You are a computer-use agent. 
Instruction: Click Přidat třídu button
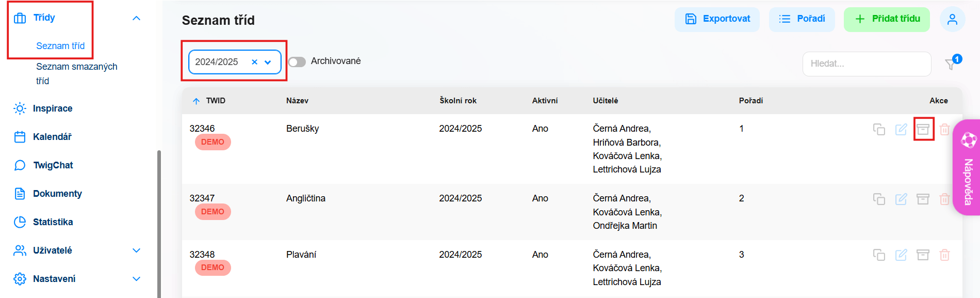pos(887,19)
